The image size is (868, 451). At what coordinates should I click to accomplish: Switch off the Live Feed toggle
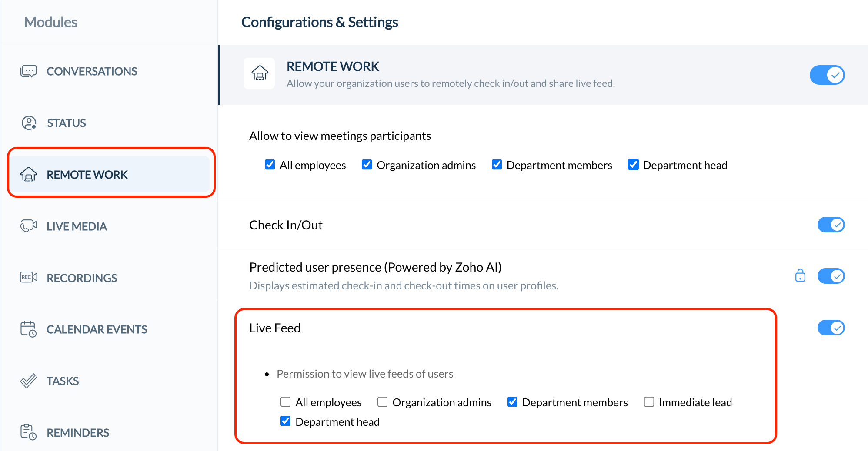831,328
